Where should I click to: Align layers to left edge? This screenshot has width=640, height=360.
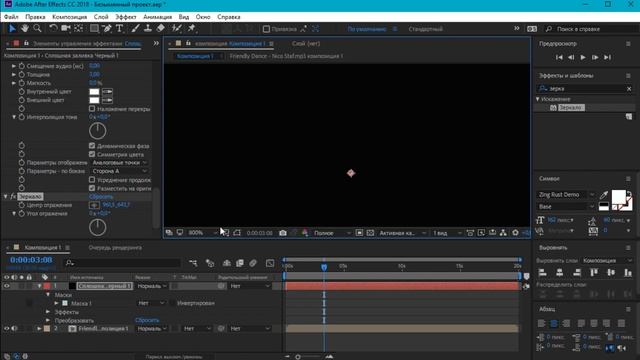pyautogui.click(x=542, y=273)
